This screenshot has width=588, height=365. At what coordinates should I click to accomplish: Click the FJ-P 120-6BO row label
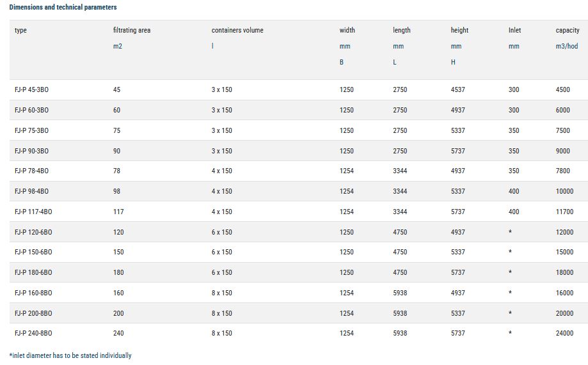pyautogui.click(x=33, y=232)
